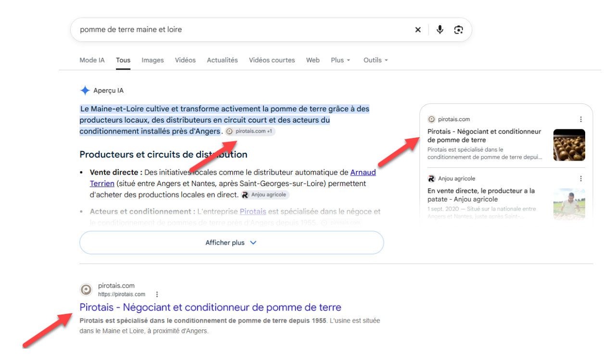This screenshot has height=364, width=615.
Task: Open the Outils dropdown
Action: click(376, 60)
